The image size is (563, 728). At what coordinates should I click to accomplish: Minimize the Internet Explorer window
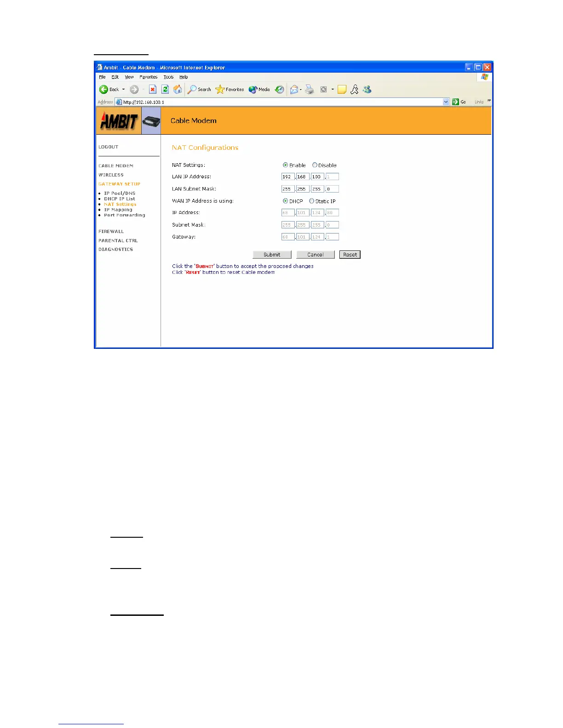coord(469,67)
